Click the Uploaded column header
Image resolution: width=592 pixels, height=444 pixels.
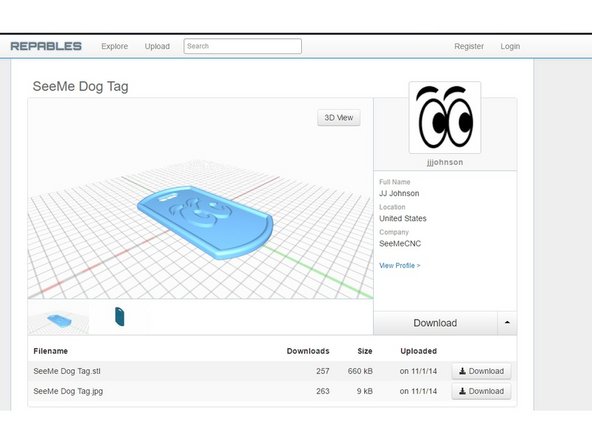click(418, 351)
